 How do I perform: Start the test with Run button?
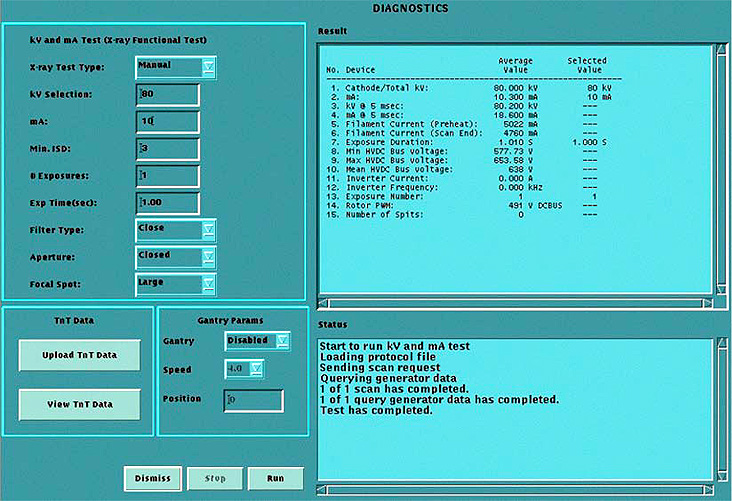[x=275, y=478]
